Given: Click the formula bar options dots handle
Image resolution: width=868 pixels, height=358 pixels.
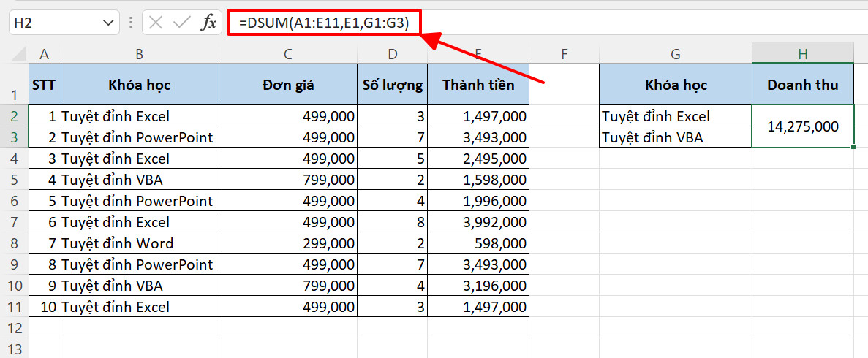Looking at the screenshot, I should tap(131, 23).
